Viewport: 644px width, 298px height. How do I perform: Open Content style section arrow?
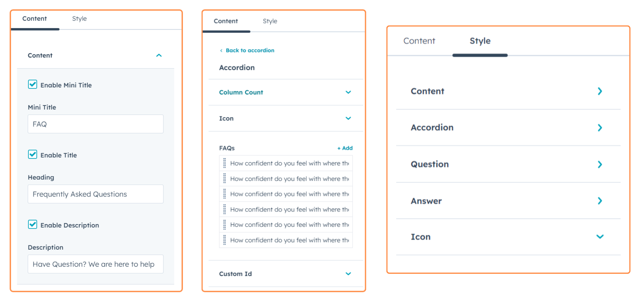pyautogui.click(x=600, y=91)
